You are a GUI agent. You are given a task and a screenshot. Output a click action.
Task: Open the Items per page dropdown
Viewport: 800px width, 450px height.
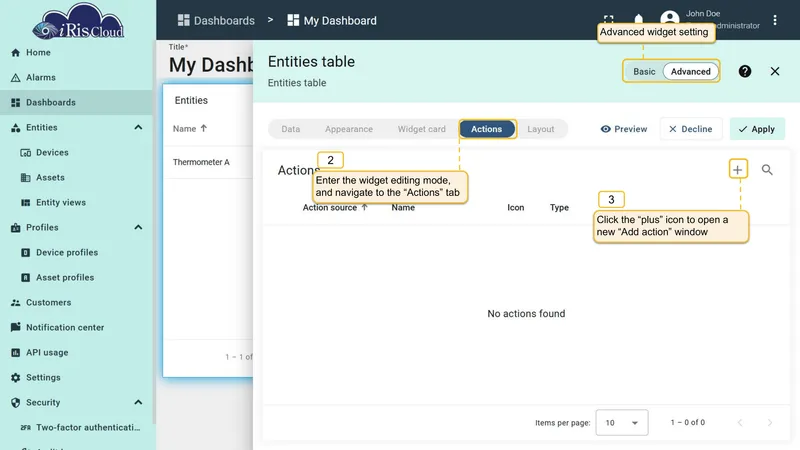(x=621, y=422)
